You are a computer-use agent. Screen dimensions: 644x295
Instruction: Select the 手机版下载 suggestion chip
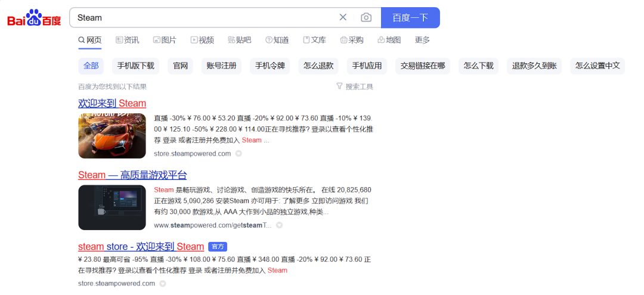(x=135, y=66)
